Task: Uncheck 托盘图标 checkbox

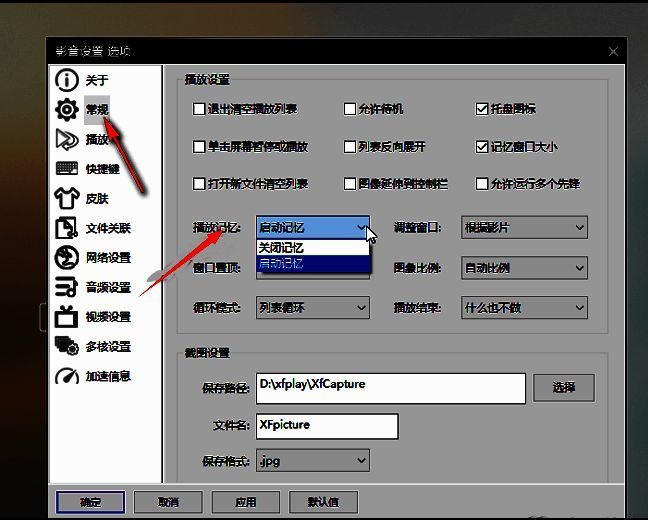Action: tap(482, 109)
